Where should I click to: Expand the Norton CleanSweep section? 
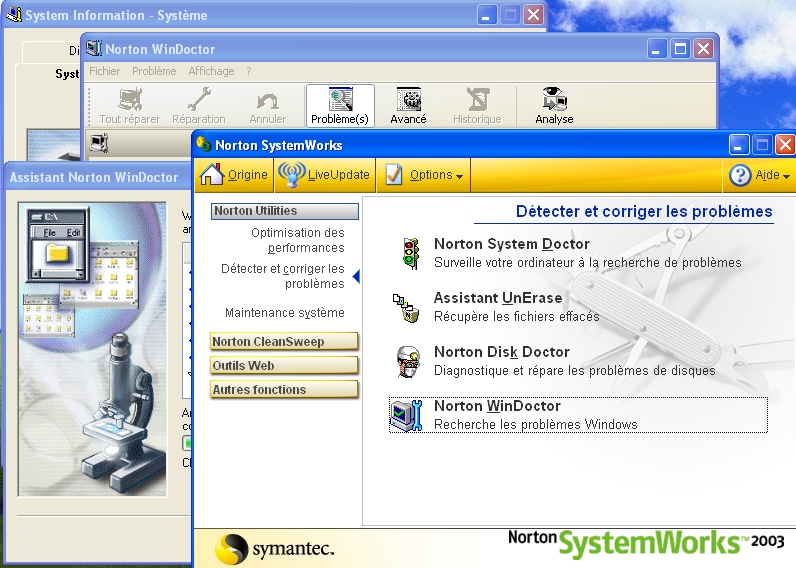tap(284, 342)
